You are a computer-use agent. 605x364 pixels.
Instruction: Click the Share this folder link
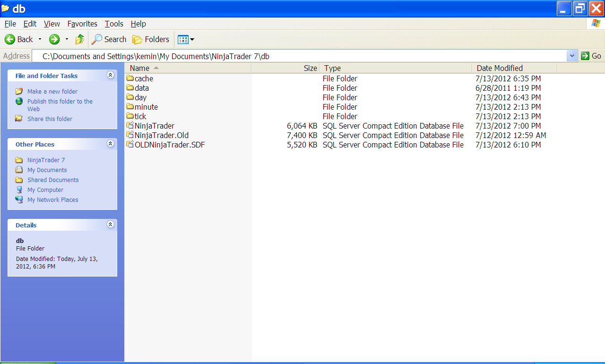[x=50, y=119]
